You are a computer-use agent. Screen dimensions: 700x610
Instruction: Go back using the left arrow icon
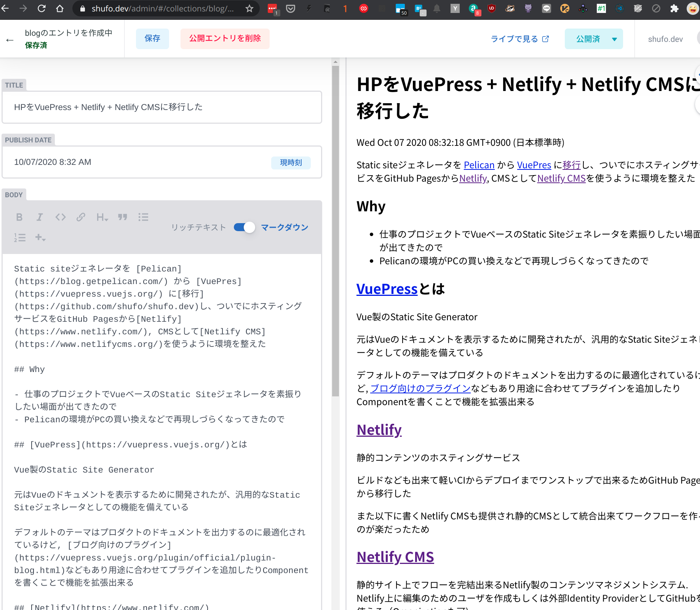point(10,40)
